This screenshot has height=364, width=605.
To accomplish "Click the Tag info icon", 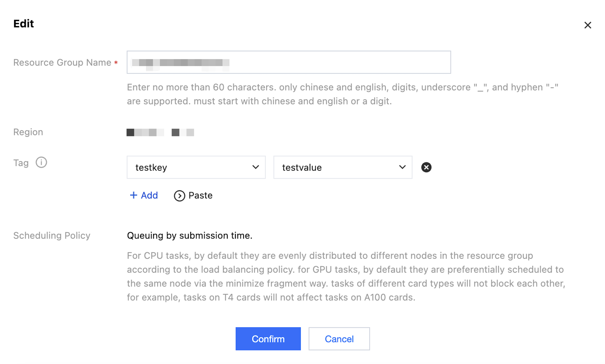I will 41,162.
